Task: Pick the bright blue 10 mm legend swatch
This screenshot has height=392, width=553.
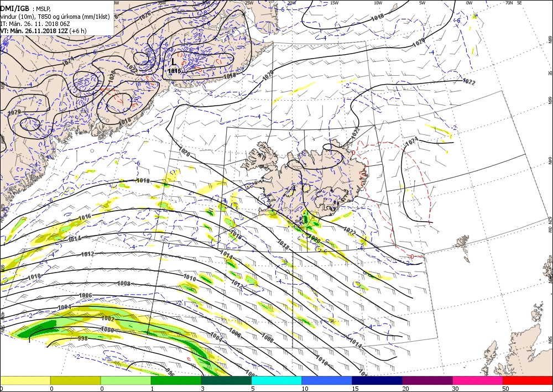Action: [327, 380]
